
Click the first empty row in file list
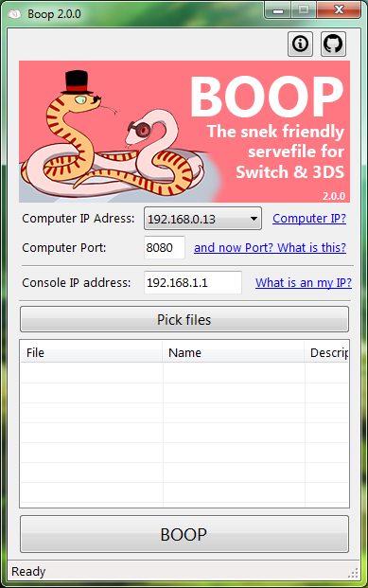coord(184,373)
